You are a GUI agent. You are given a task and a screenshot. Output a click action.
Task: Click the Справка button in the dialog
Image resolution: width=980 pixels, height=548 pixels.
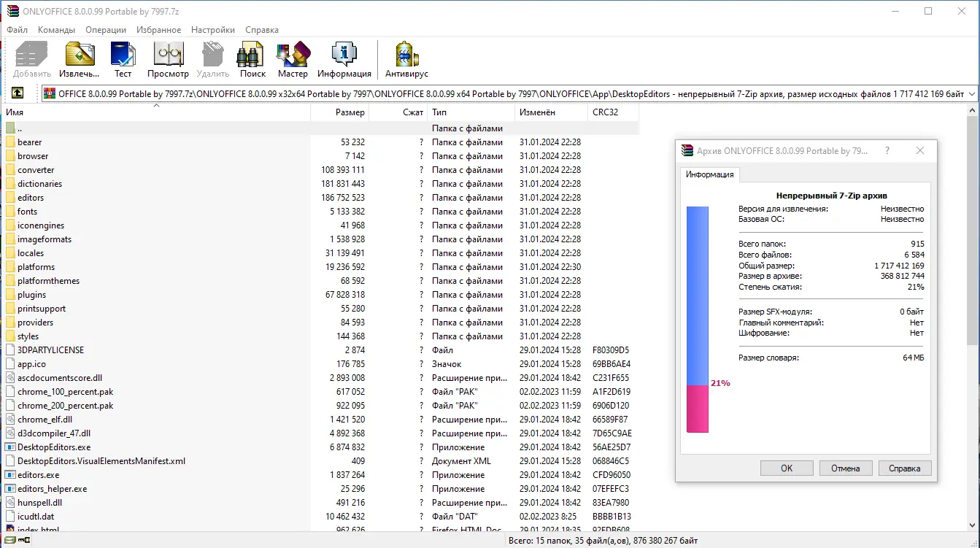pyautogui.click(x=905, y=468)
